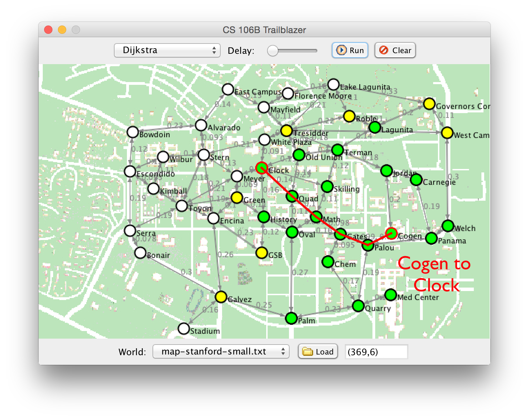Click the coordinates text field
This screenshot has width=529, height=420.
[376, 352]
